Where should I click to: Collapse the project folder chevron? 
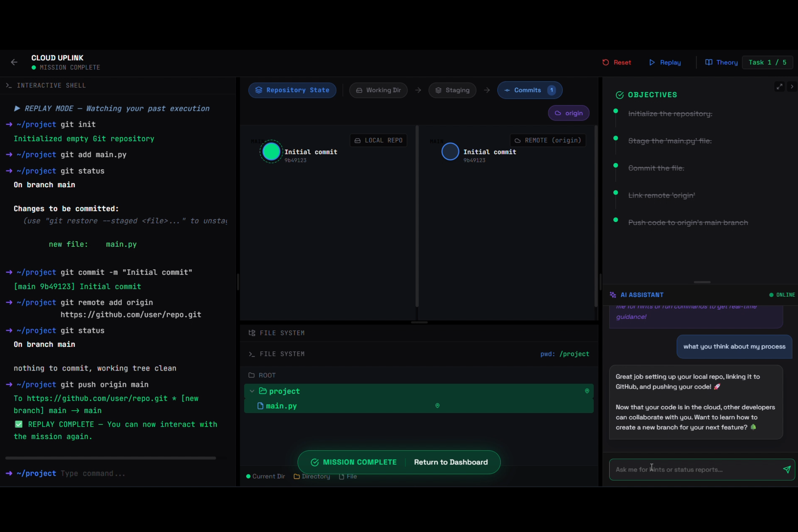252,391
